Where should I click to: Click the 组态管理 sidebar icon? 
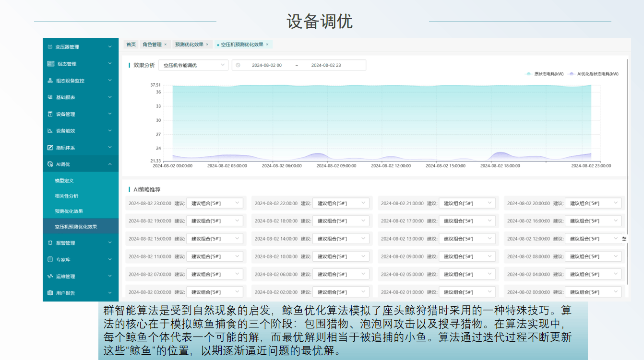pos(51,64)
